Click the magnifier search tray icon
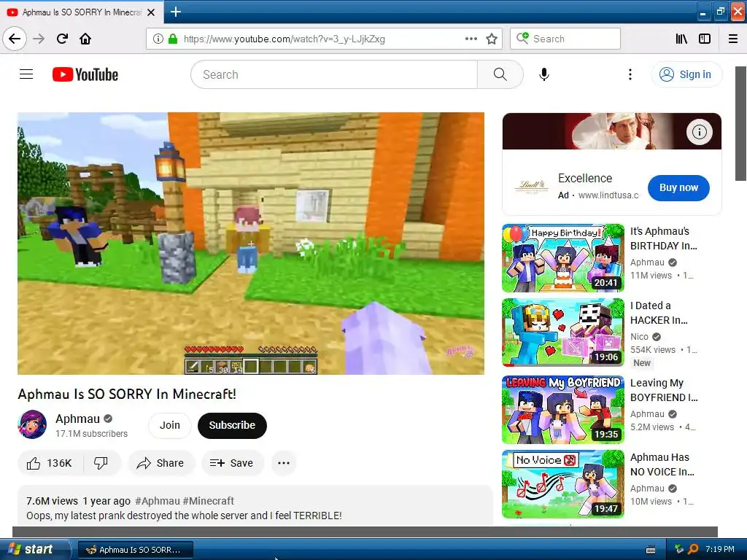The width and height of the screenshot is (747, 560). click(x=693, y=549)
